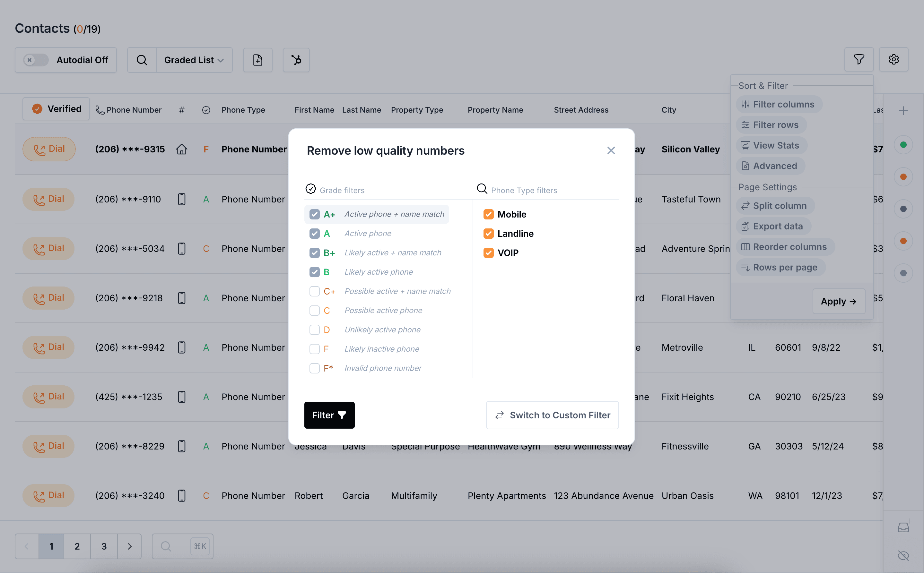Uncheck the Mobile phone type filter
This screenshot has width=924, height=573.
pyautogui.click(x=488, y=214)
